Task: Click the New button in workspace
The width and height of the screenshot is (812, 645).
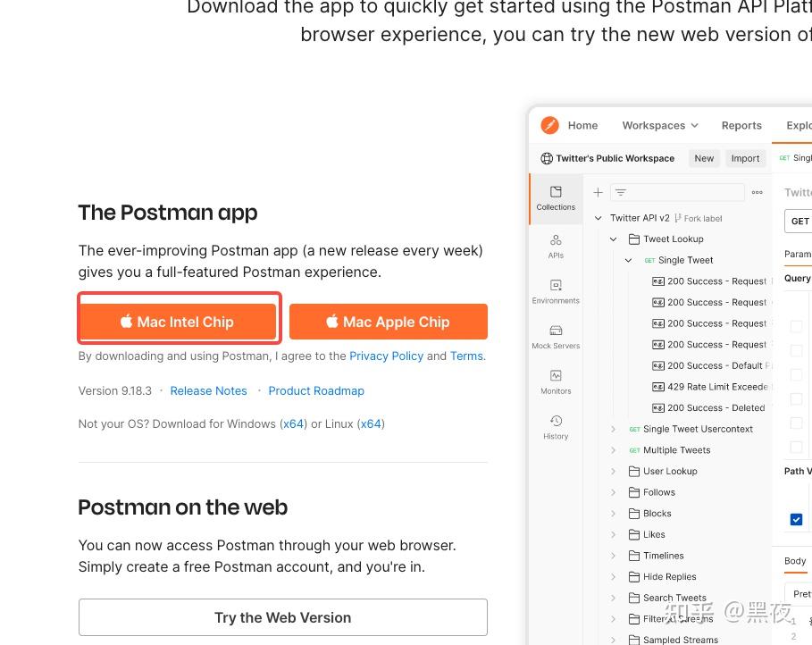Action: click(704, 158)
